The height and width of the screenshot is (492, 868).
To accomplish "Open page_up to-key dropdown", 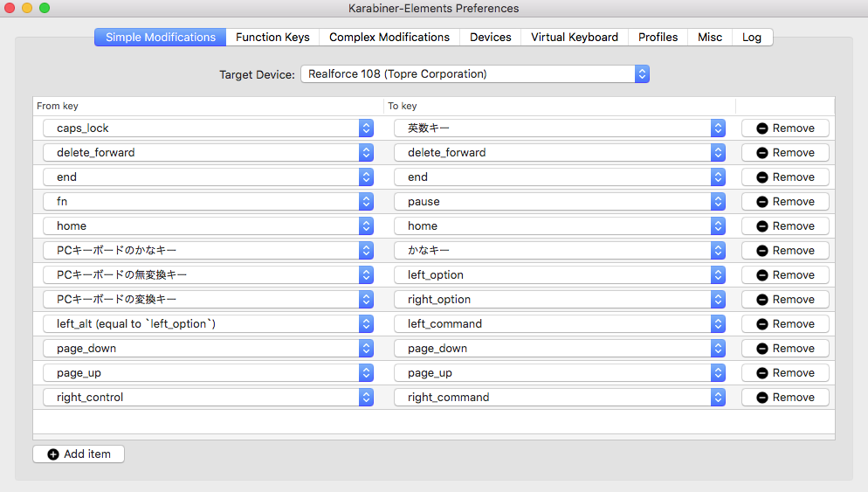I will 560,373.
